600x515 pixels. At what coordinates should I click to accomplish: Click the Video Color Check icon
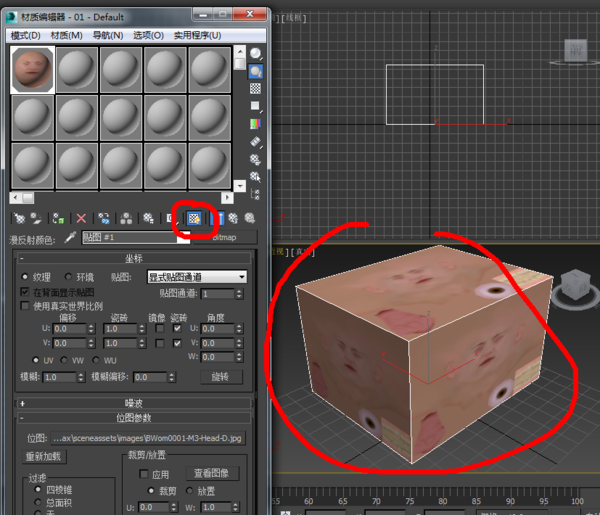[255, 124]
